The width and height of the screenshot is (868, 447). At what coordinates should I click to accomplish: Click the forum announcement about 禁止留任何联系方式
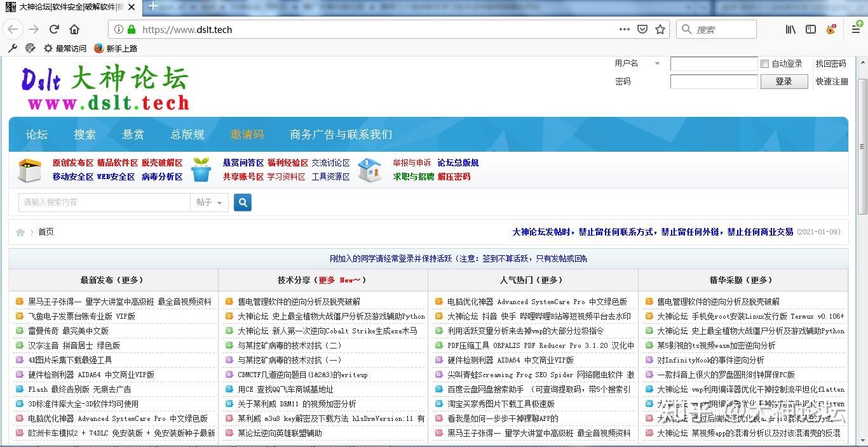coord(653,232)
